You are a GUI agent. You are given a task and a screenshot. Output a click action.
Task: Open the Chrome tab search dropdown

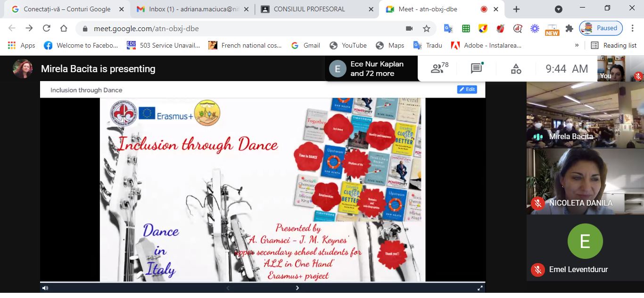click(x=559, y=9)
